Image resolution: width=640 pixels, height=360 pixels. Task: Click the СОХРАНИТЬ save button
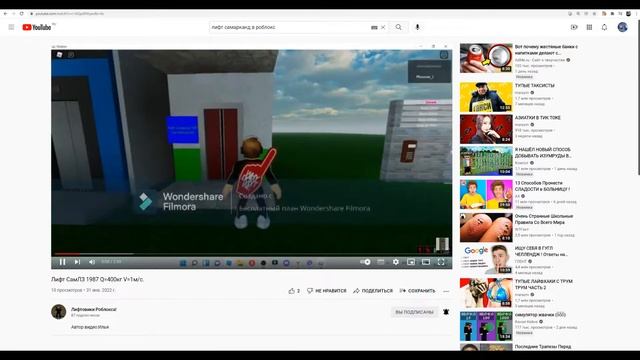418,291
